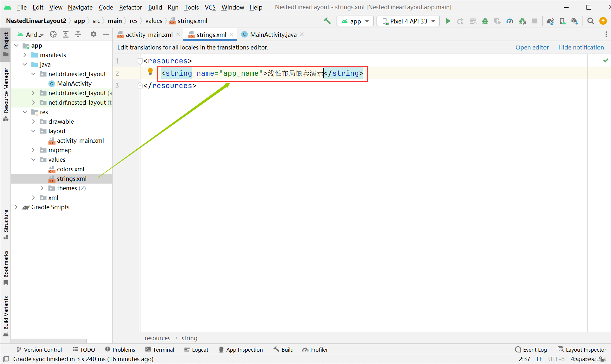Toggle the Structure side panel
This screenshot has width=611, height=364.
[6, 224]
